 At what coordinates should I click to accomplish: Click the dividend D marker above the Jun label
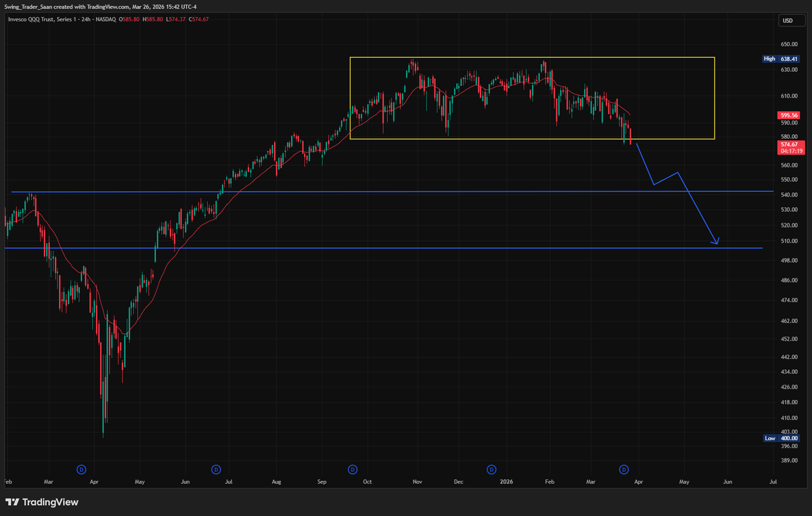(x=216, y=469)
